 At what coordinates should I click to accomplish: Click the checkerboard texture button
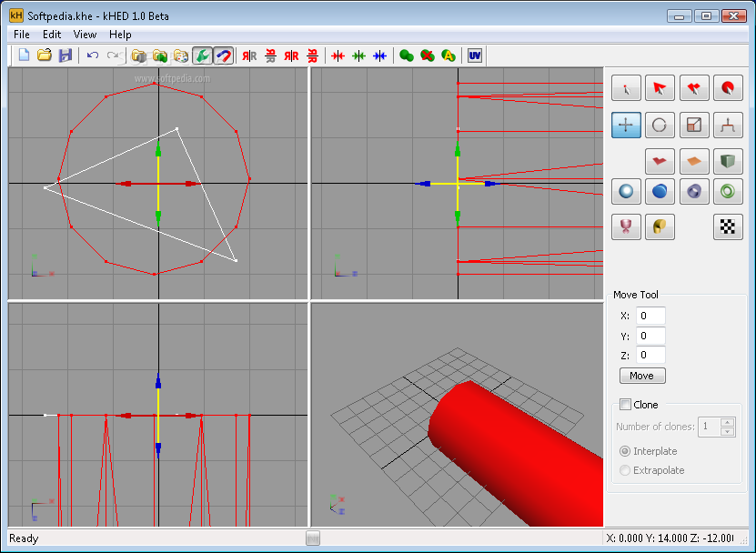[x=728, y=226]
